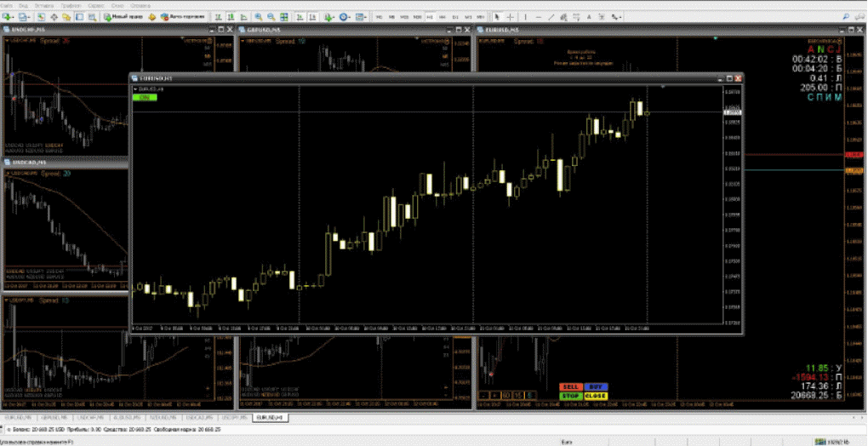Zoom in on the chart
Screen dimensions: 868x446
(x=259, y=17)
